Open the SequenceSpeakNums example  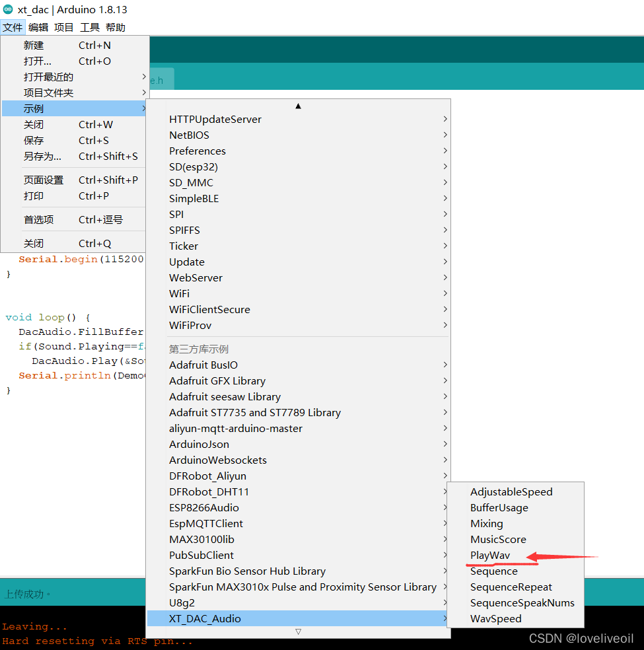tap(516, 602)
